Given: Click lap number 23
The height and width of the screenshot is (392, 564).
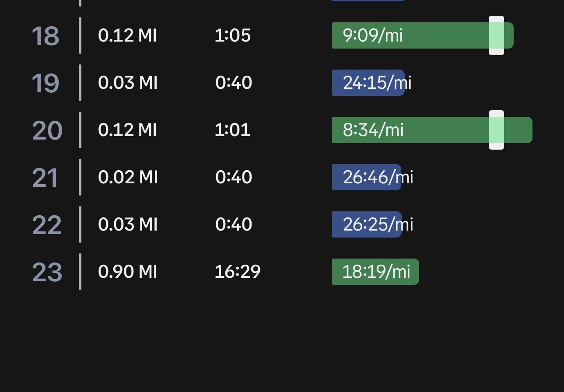Looking at the screenshot, I should [x=47, y=272].
